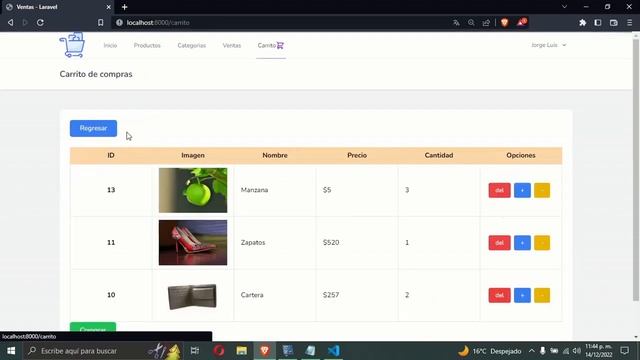The height and width of the screenshot is (360, 640).
Task: Open the Categorias navigation link
Action: 191,45
